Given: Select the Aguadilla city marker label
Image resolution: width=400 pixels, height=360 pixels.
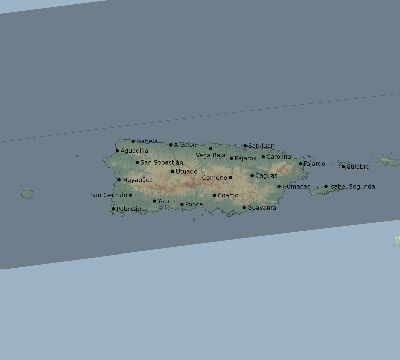Looking at the screenshot, I should click(134, 151).
